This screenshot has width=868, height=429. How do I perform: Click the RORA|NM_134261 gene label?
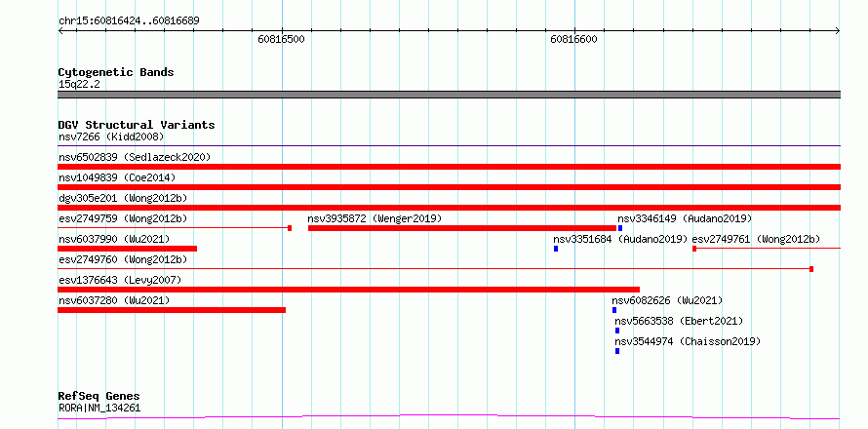(99, 409)
